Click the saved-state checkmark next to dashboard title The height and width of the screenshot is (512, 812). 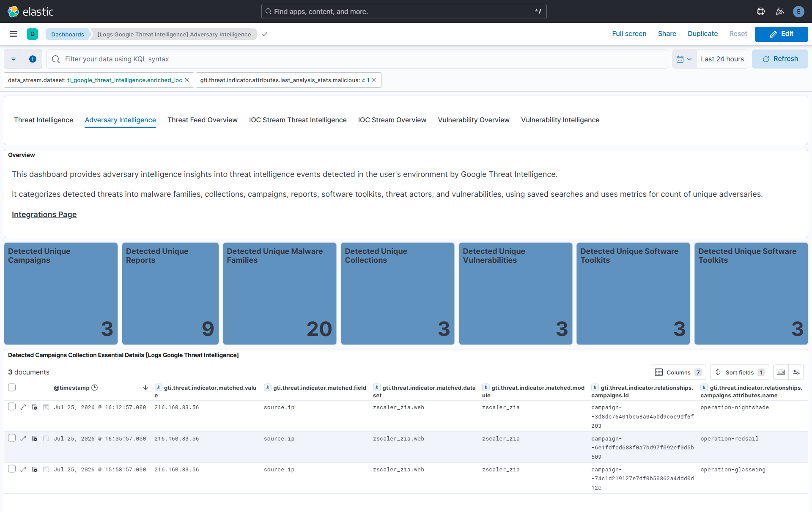coord(264,34)
